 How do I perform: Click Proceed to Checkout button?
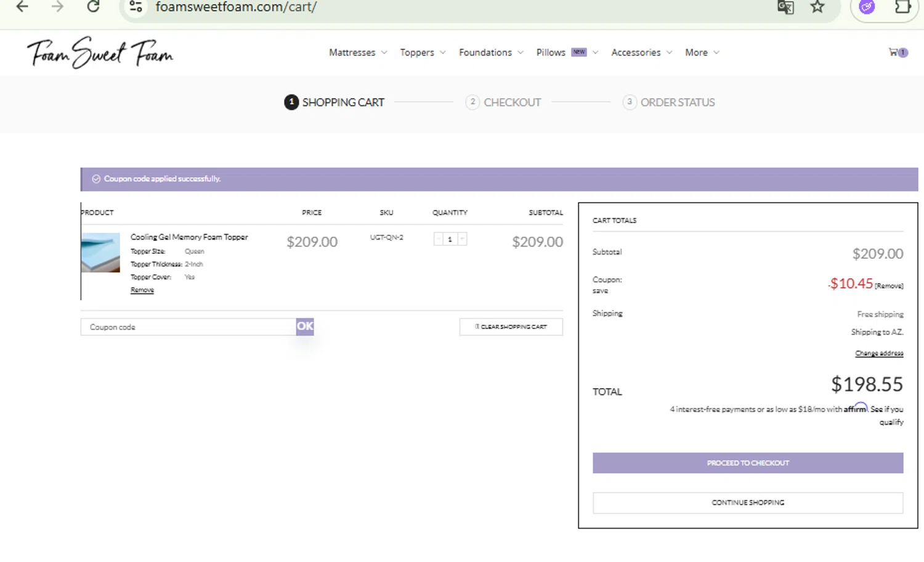(748, 463)
